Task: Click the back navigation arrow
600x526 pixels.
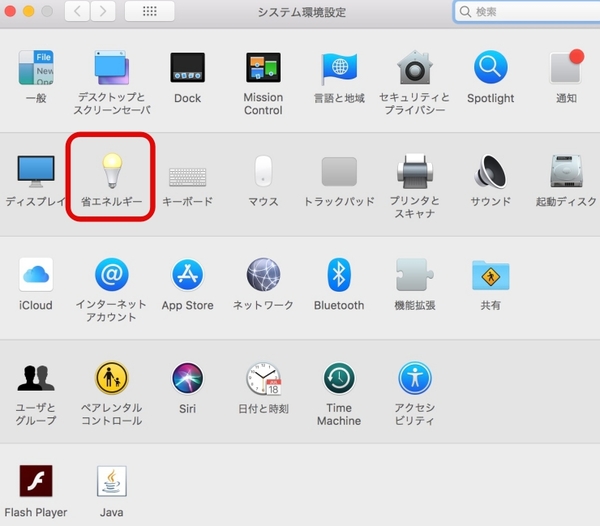Action: pyautogui.click(x=78, y=11)
